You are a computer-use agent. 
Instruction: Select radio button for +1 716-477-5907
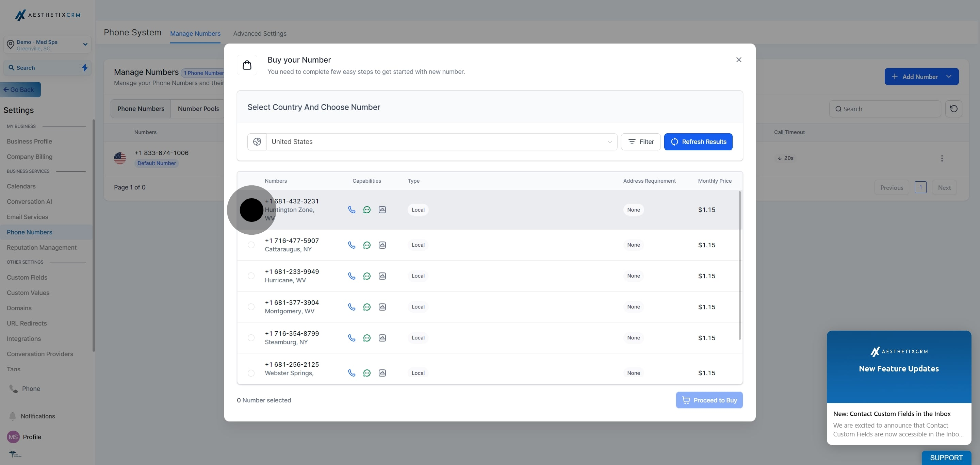coord(251,245)
